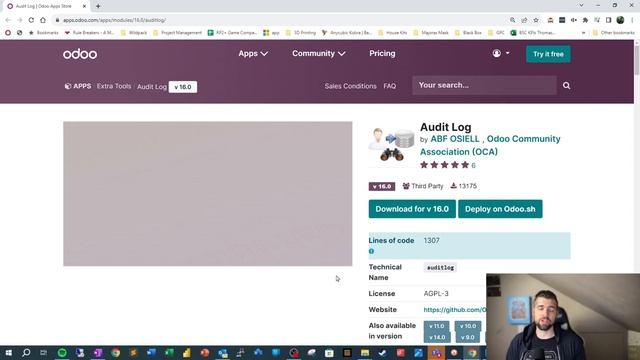This screenshot has width=640, height=360.
Task: Click the address bar URL
Action: (114, 20)
